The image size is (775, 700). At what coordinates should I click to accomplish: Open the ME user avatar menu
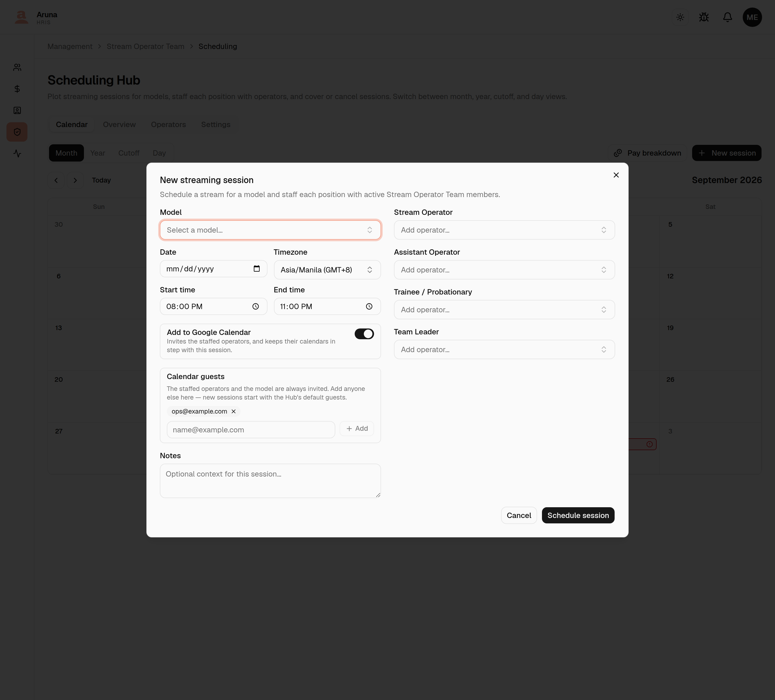click(752, 17)
